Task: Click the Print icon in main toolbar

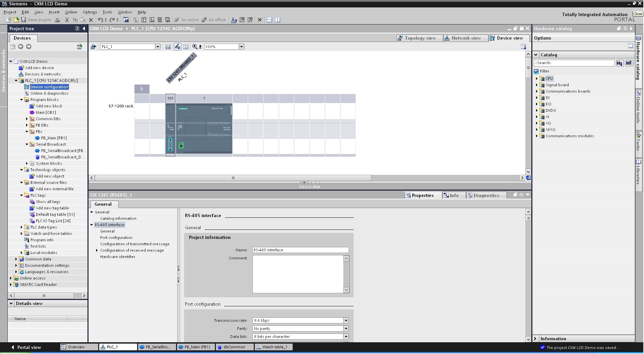Action: coord(57,20)
